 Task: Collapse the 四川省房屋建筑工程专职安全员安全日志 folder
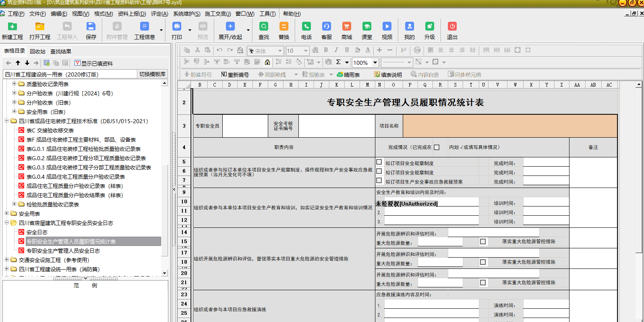coord(7,223)
